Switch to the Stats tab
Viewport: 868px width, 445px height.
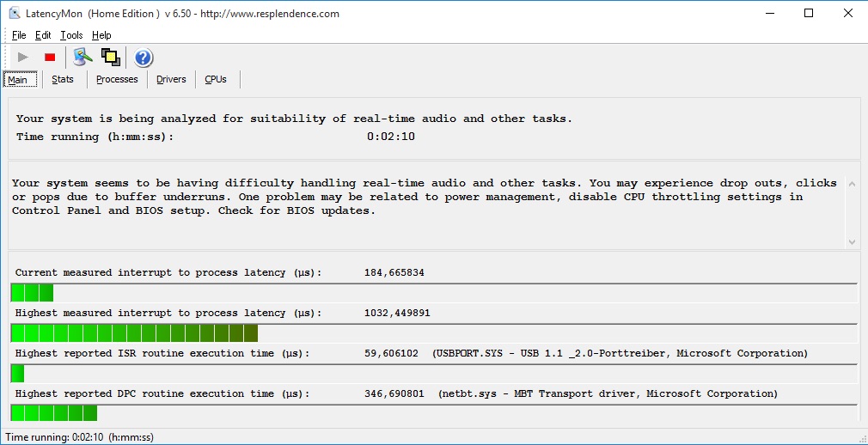coord(63,80)
